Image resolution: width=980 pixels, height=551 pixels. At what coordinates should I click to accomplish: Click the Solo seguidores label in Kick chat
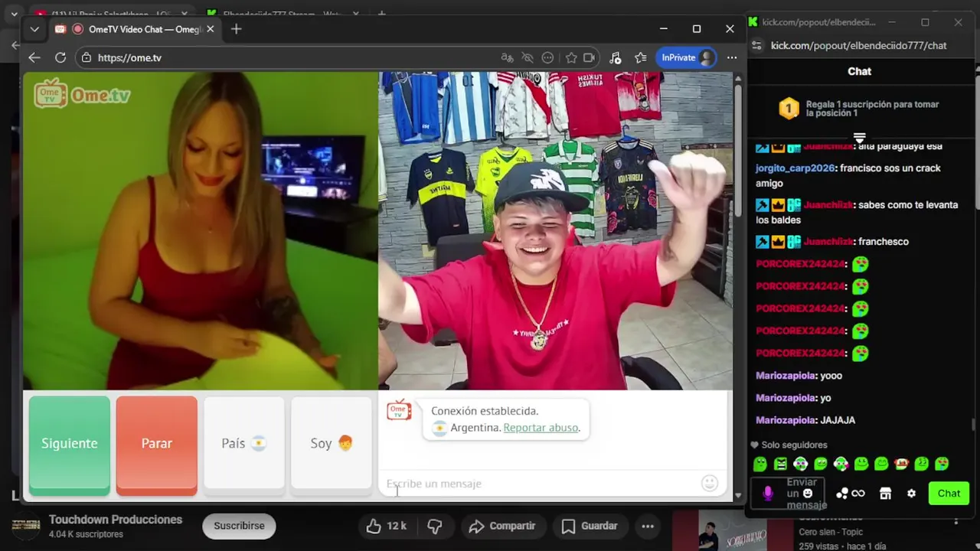click(x=794, y=445)
